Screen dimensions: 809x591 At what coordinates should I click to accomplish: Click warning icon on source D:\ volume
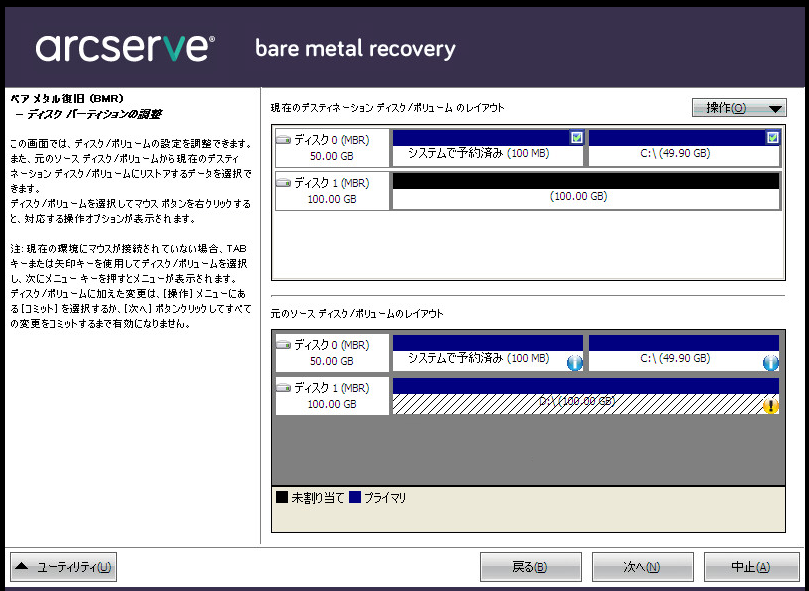tap(770, 406)
